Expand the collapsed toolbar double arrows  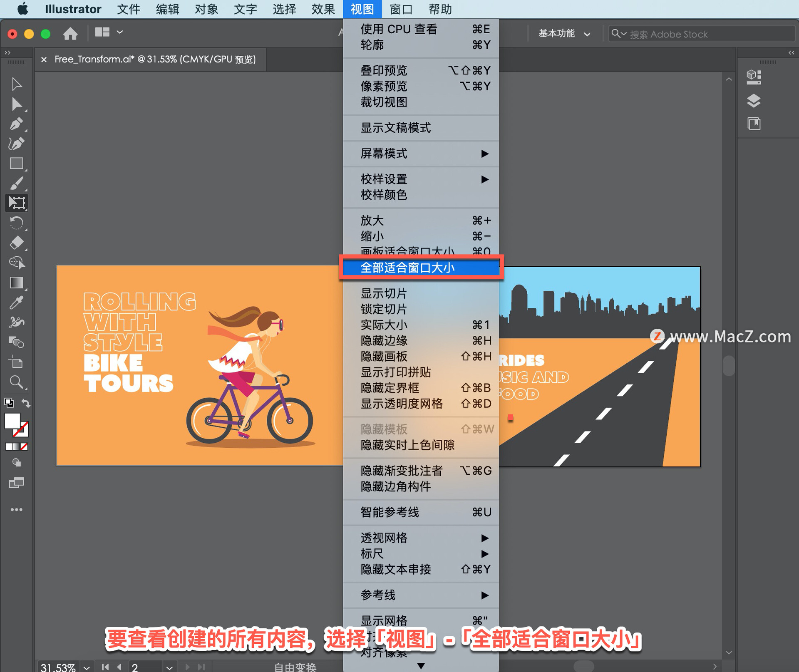[7, 52]
